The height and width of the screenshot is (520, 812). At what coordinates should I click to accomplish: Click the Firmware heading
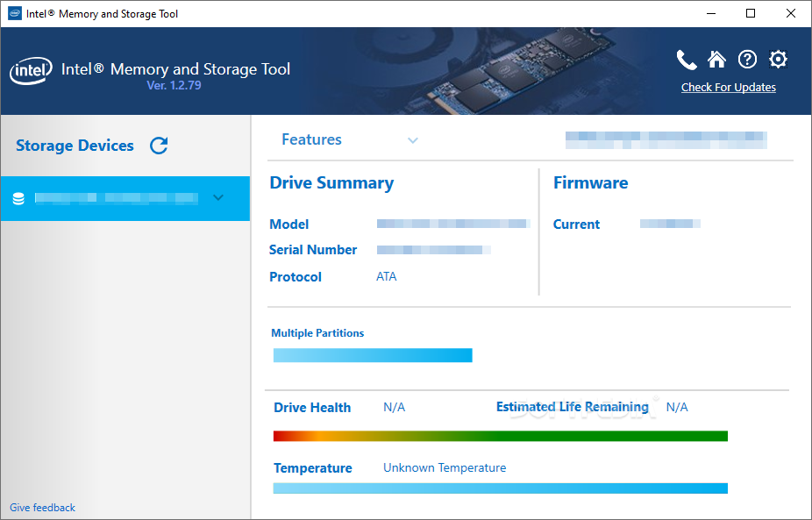590,182
